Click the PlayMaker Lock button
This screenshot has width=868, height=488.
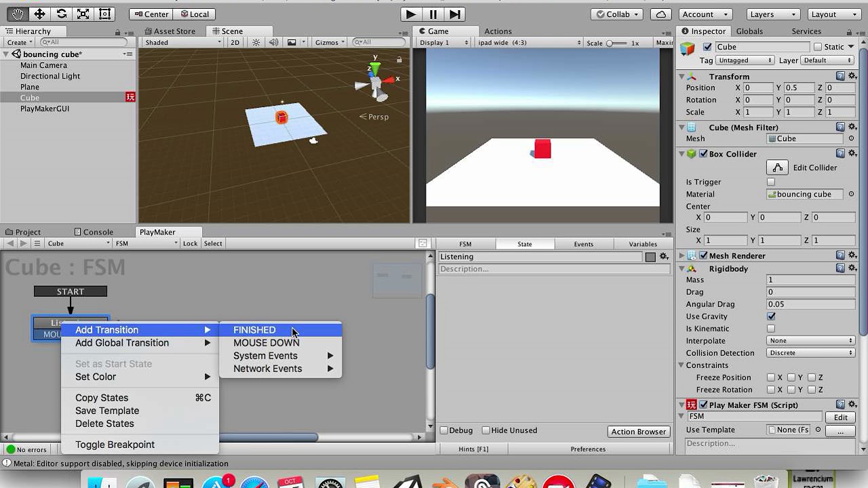(x=190, y=243)
